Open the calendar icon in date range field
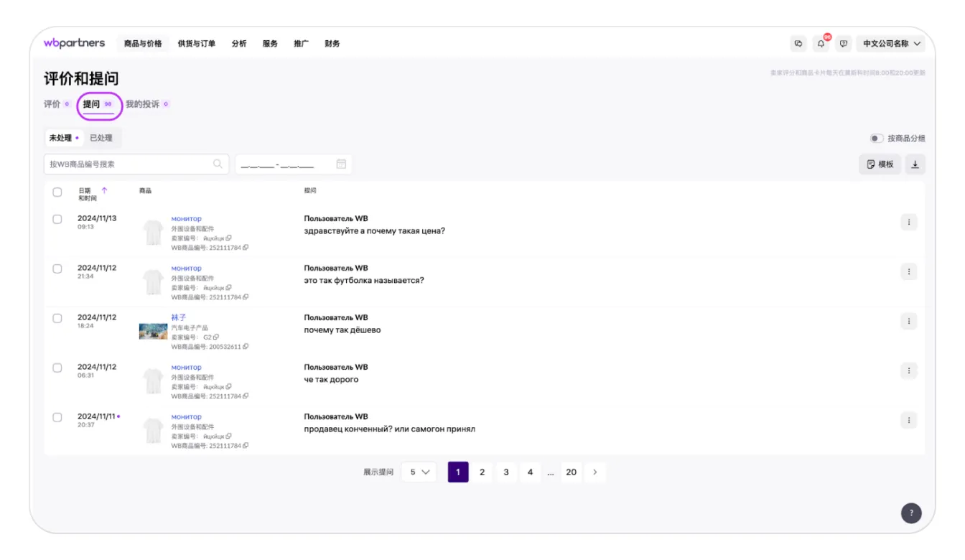The image size is (965, 560). [x=341, y=164]
